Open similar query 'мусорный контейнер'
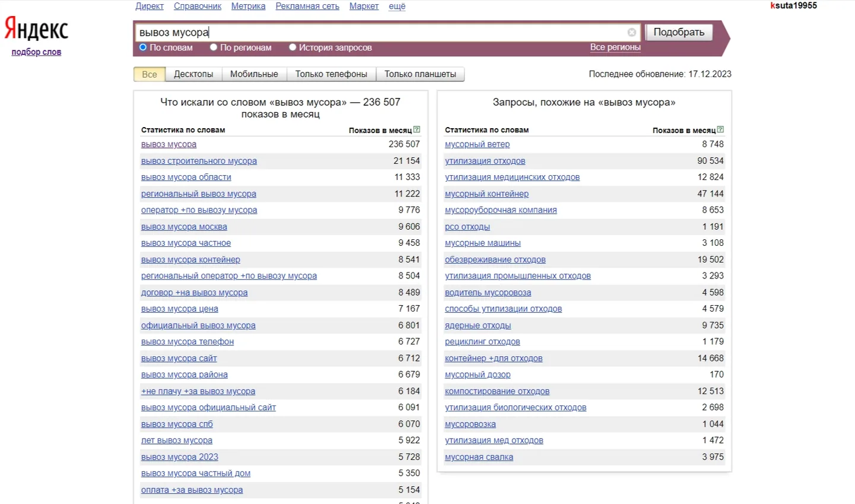The image size is (855, 504). pyautogui.click(x=487, y=194)
